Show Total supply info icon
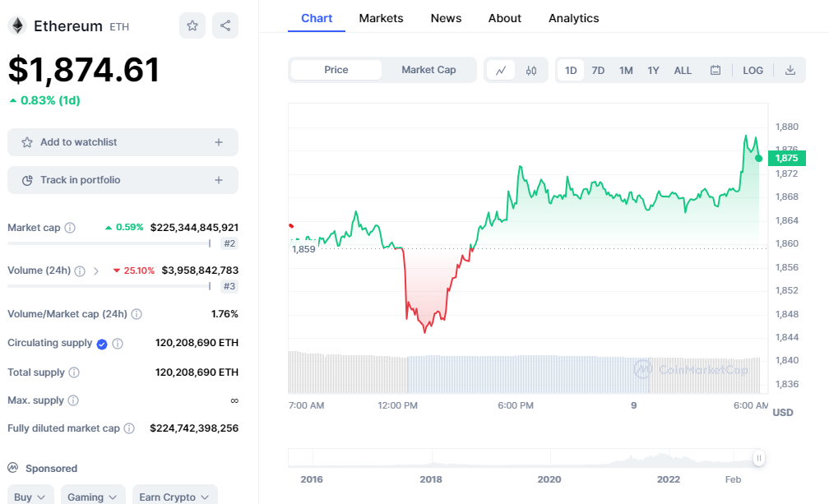 74,372
